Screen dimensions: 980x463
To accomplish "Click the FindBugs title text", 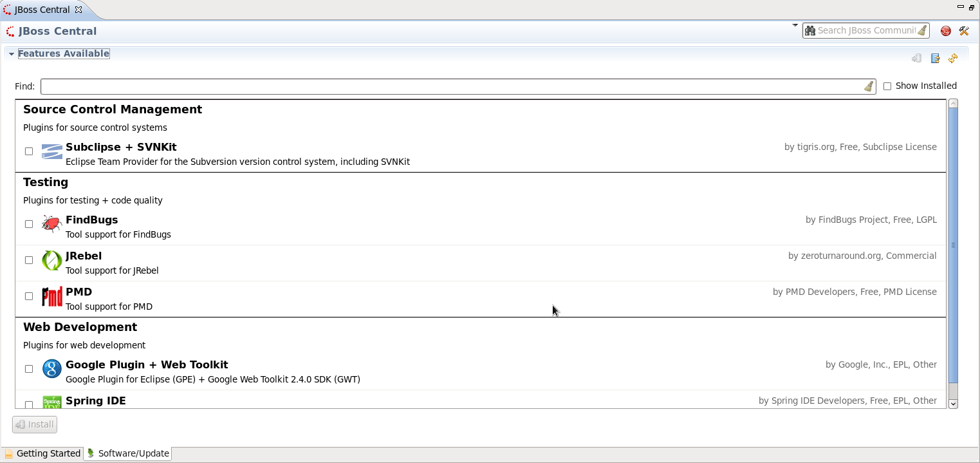I will coord(92,220).
